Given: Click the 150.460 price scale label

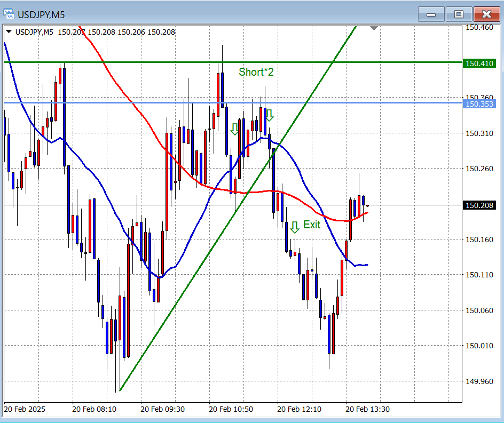Looking at the screenshot, I should 479,27.
